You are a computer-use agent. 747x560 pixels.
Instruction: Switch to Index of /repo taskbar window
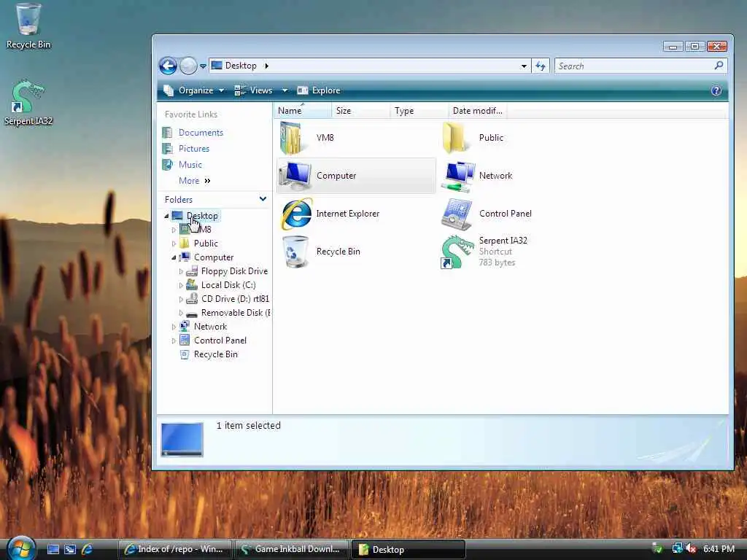[x=174, y=549]
